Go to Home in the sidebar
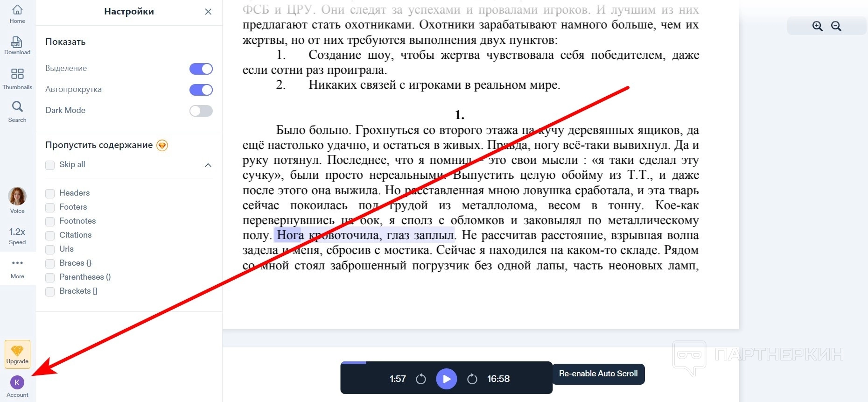The image size is (868, 402). 17,14
